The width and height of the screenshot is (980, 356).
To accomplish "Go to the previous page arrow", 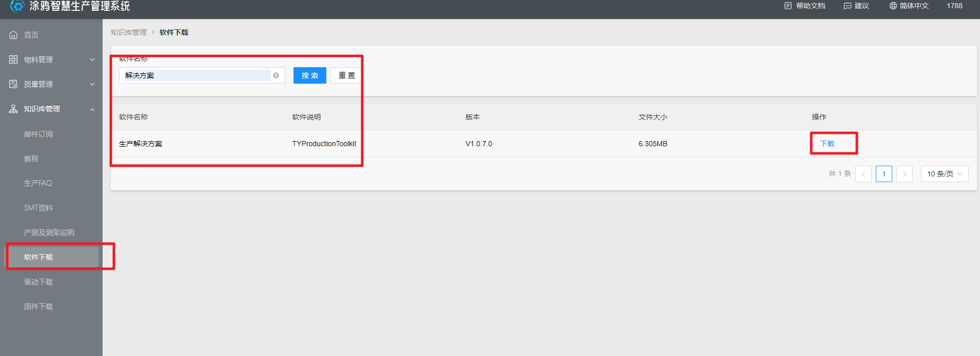I will click(864, 174).
